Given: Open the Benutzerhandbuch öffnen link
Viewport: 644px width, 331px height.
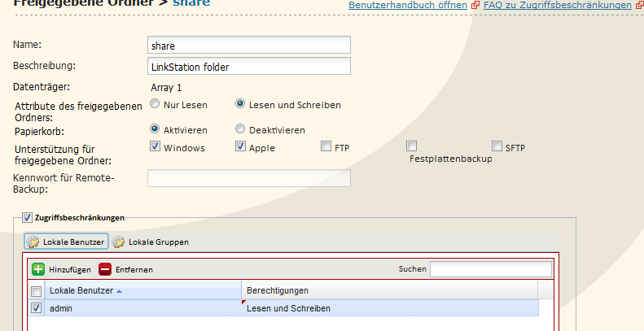Looking at the screenshot, I should click(408, 6).
